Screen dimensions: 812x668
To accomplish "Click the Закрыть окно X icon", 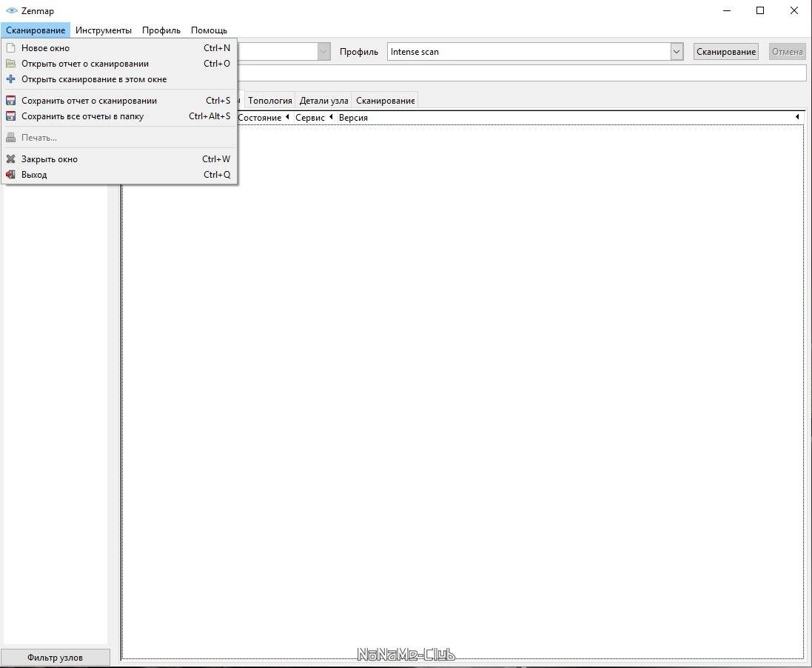I will click(10, 159).
